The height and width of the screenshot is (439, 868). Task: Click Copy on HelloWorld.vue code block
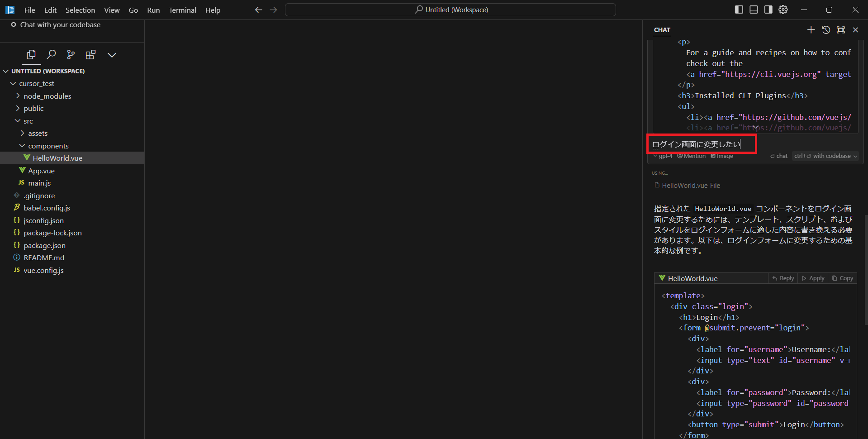tap(843, 278)
